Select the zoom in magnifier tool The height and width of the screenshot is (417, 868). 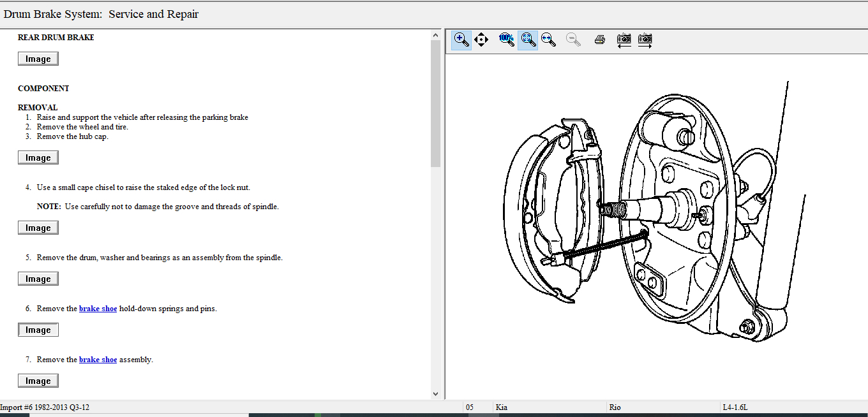click(x=461, y=40)
